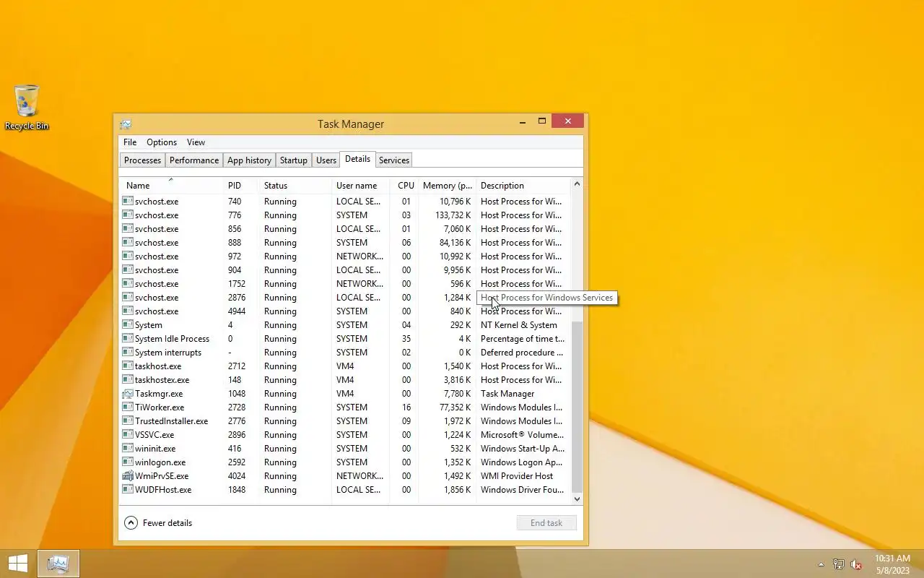Screen dimensions: 924x578
Task: Click the Windows Logon description
Action: [522, 462]
